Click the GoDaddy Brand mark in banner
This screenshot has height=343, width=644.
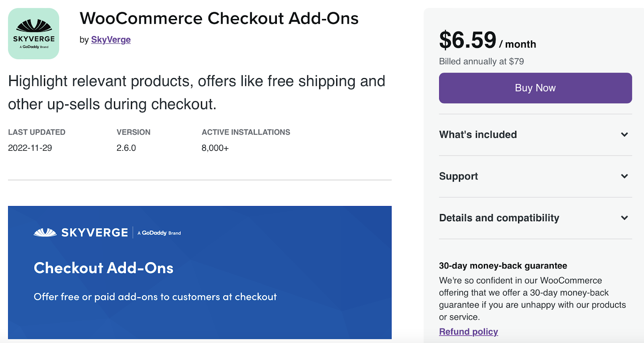pyautogui.click(x=159, y=233)
